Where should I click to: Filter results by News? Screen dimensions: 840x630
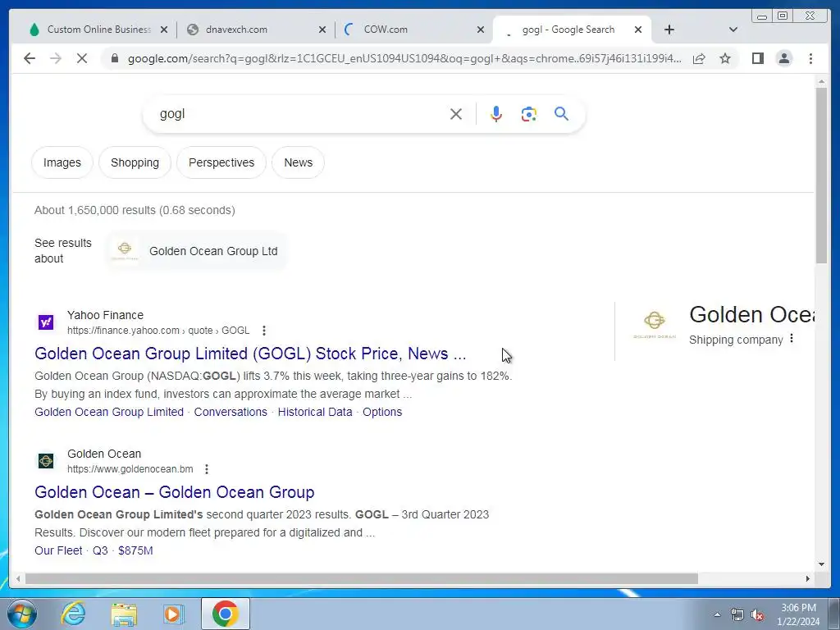pyautogui.click(x=299, y=162)
